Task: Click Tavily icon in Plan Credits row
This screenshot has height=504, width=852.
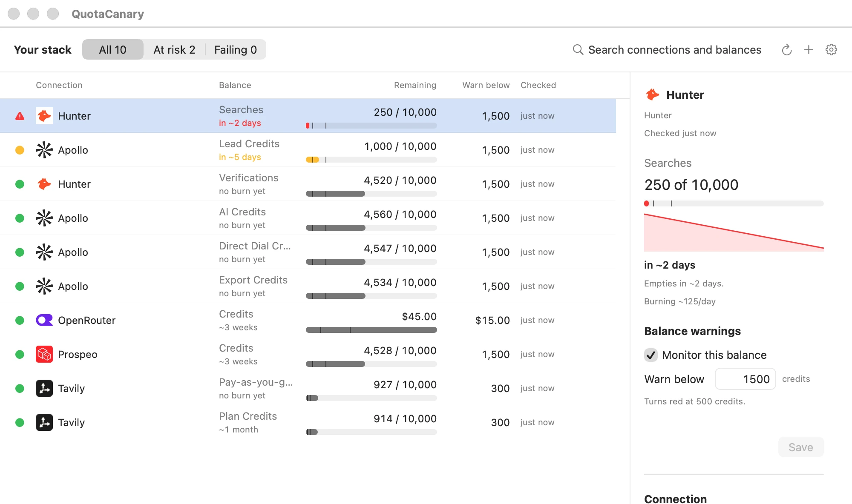Action: (44, 422)
